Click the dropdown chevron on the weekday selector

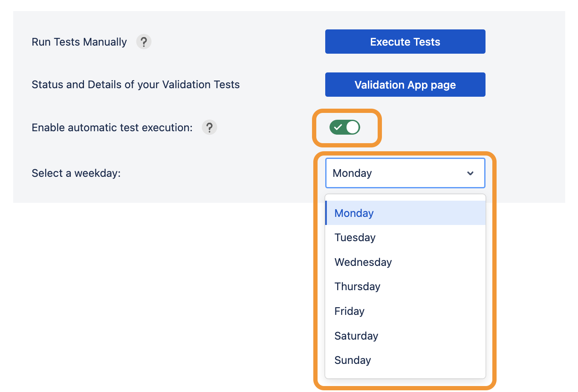point(470,173)
